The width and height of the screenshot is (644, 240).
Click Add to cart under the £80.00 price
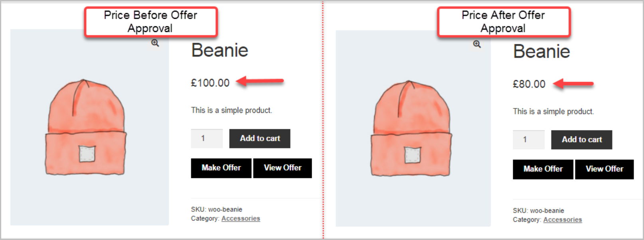(x=581, y=140)
